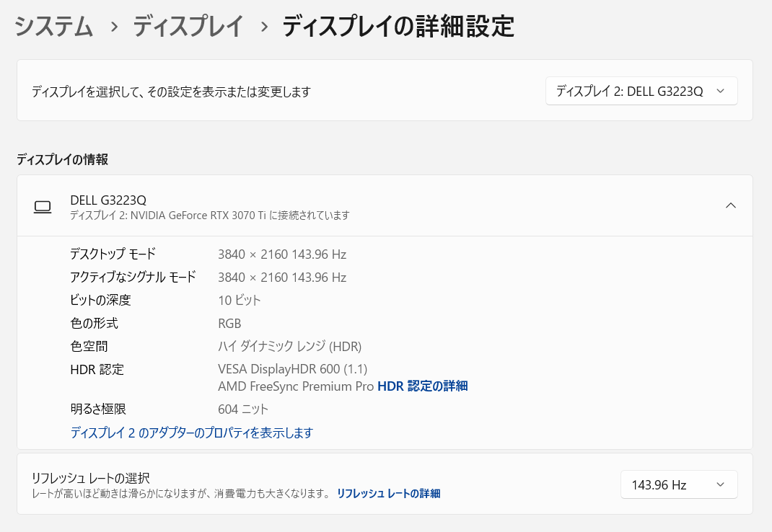772x532 pixels.
Task: Click the 色の形式 label
Action: [x=94, y=324]
